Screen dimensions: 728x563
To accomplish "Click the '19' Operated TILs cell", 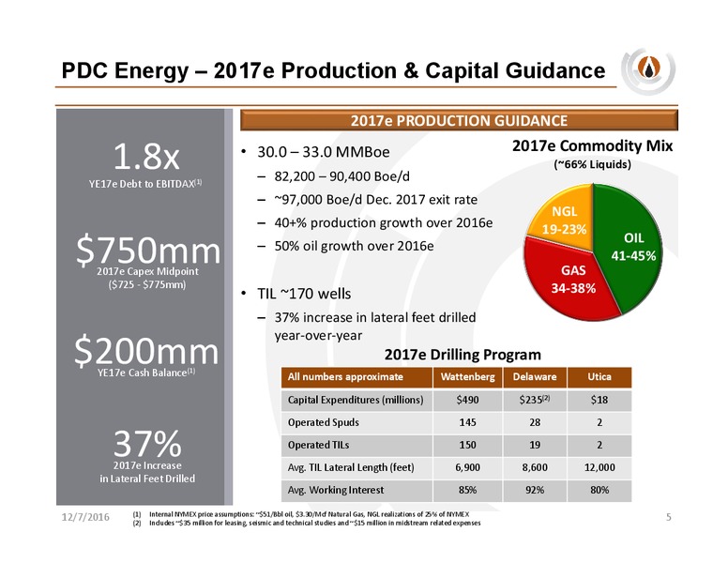I will click(x=535, y=445).
